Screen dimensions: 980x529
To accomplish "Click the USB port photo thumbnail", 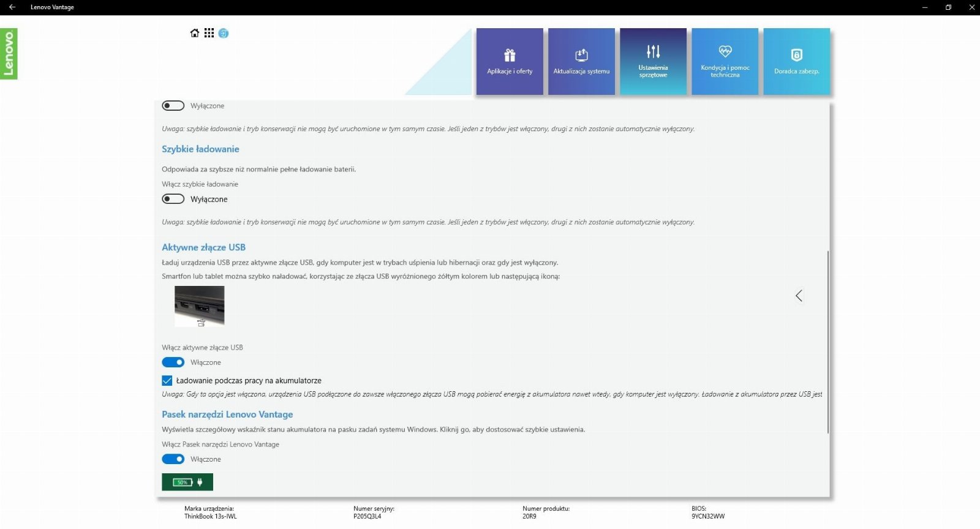I will [x=200, y=306].
